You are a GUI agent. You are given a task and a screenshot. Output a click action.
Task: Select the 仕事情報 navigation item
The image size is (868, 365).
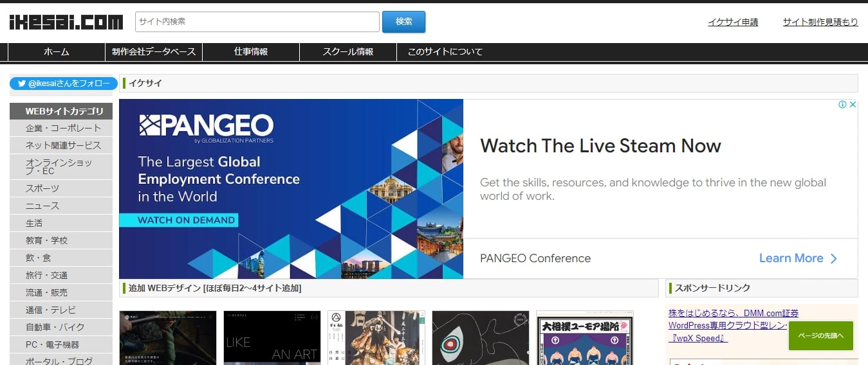[251, 52]
